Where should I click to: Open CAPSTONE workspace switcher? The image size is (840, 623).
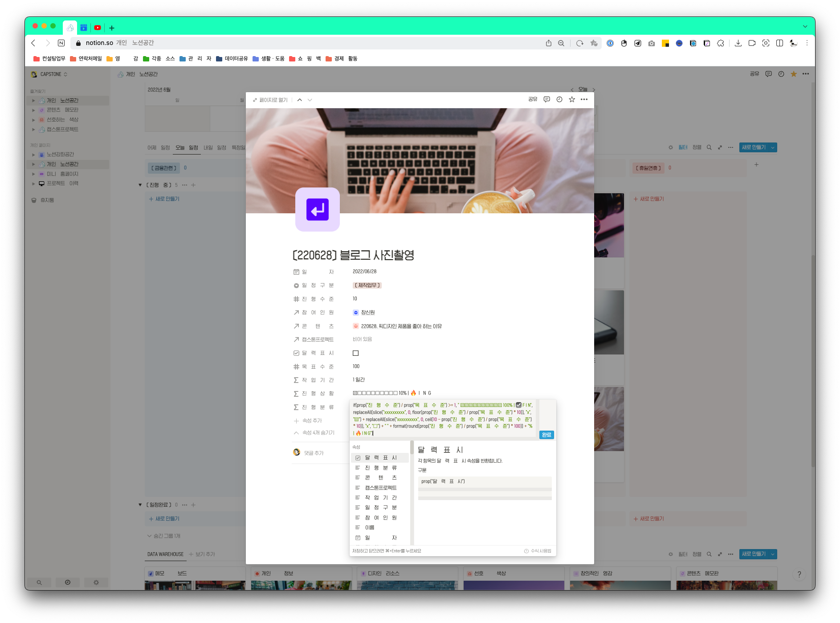(x=50, y=74)
